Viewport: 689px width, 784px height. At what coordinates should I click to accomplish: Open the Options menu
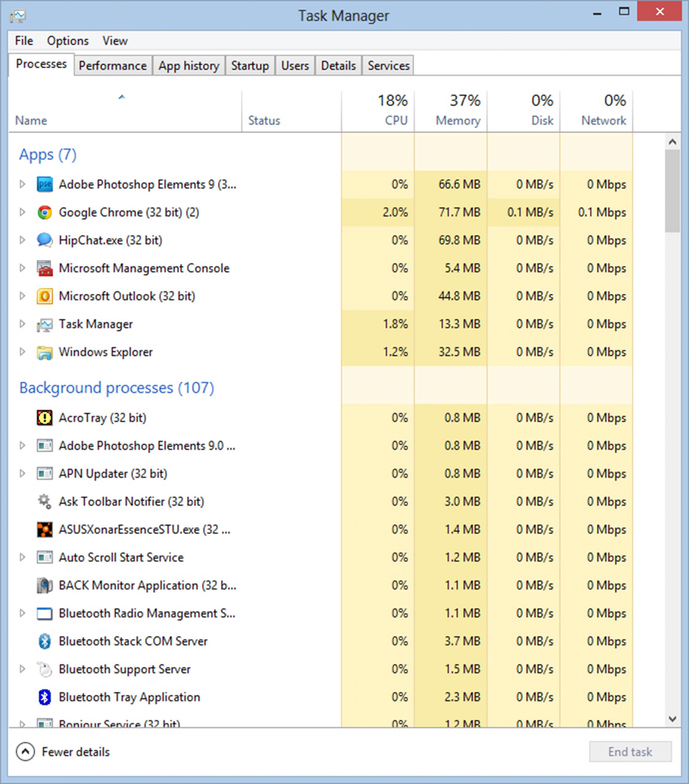pos(67,41)
